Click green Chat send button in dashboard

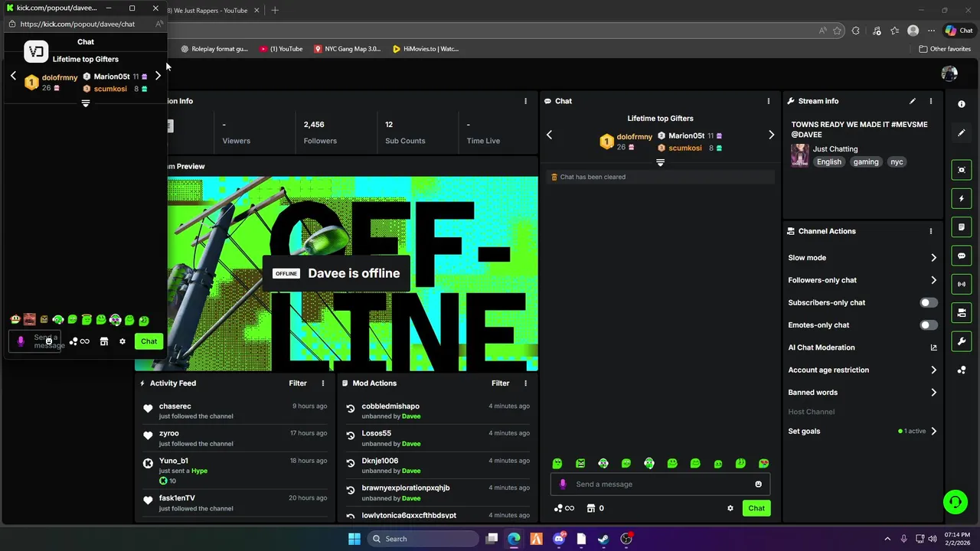756,508
